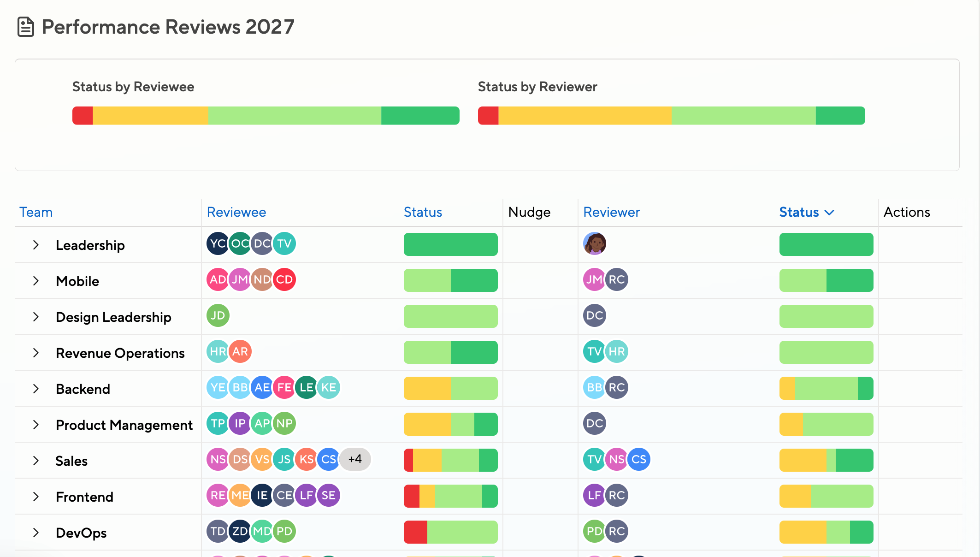980x557 pixels.
Task: Click the TV reviewer avatar in Sales row
Action: coord(595,459)
